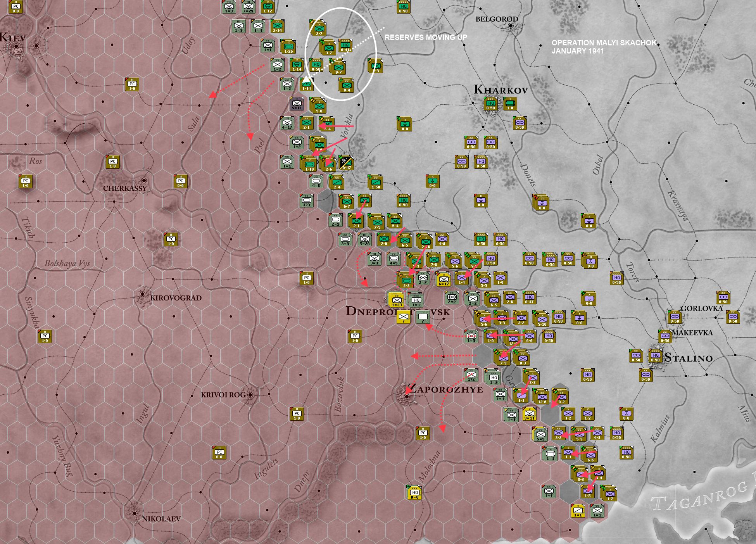This screenshot has width=756, height=544.
Task: Pick the 1=4 German infantry counter
Action: 258,26
